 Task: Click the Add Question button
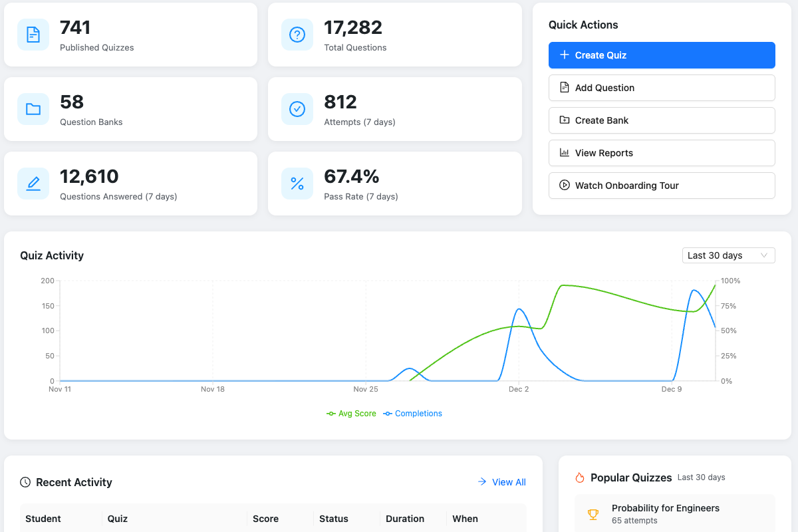click(662, 88)
